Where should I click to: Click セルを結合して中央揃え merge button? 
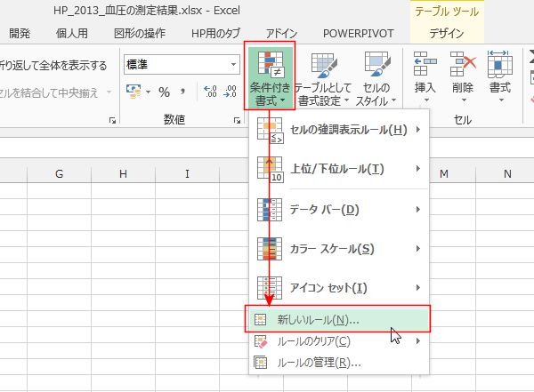click(x=49, y=92)
